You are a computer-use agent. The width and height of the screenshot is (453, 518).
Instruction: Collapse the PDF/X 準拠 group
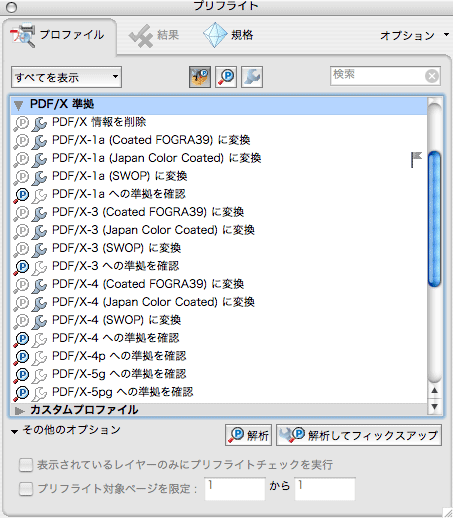pos(18,105)
